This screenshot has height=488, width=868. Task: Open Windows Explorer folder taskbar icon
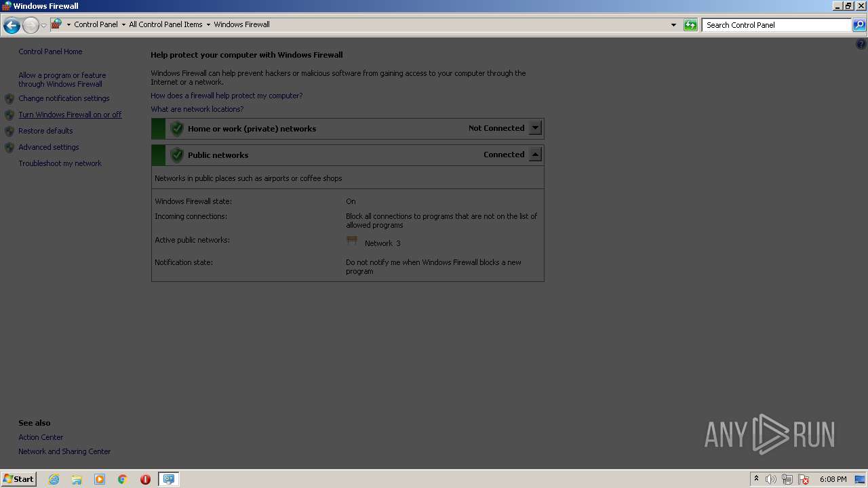77,479
